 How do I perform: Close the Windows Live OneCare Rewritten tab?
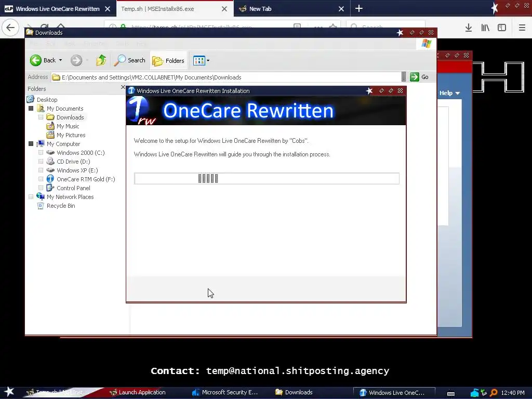coord(108,9)
